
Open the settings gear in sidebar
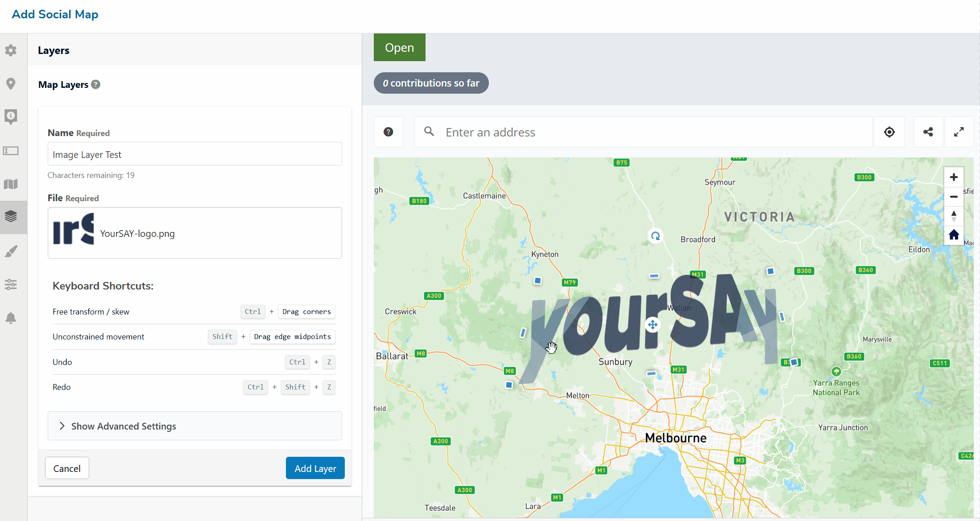coord(11,50)
